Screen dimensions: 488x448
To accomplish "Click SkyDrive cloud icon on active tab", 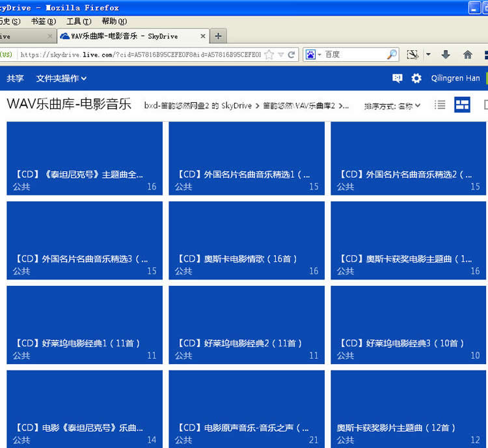I will click(64, 36).
